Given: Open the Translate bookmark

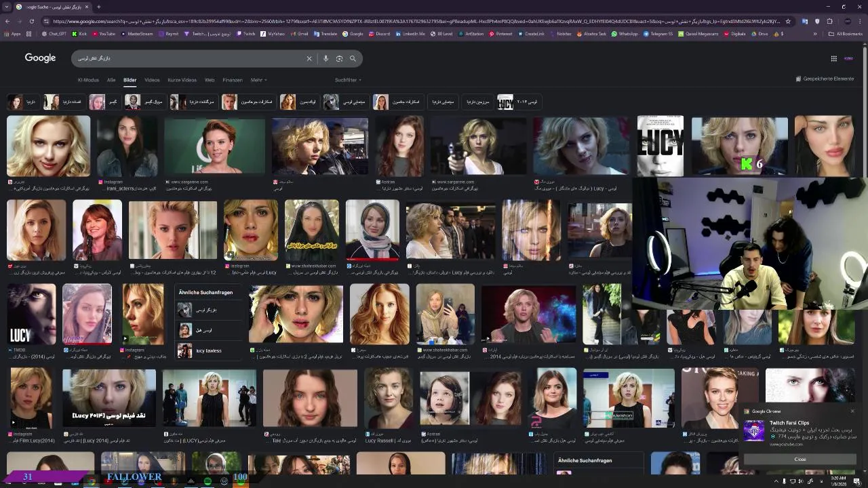Looking at the screenshot, I should pyautogui.click(x=325, y=33).
